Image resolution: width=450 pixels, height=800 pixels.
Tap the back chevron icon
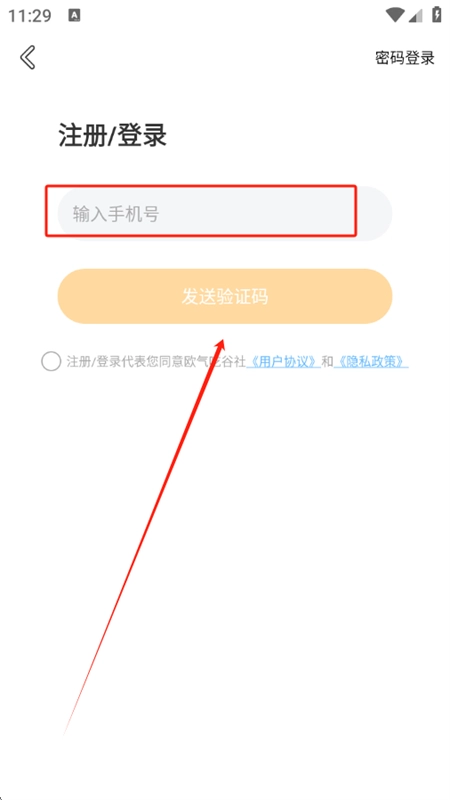(x=28, y=57)
